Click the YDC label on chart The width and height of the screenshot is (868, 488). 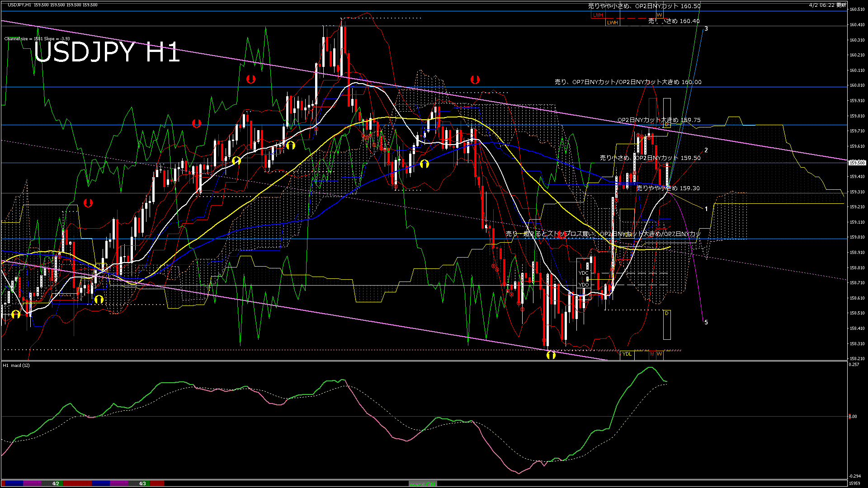pyautogui.click(x=584, y=273)
